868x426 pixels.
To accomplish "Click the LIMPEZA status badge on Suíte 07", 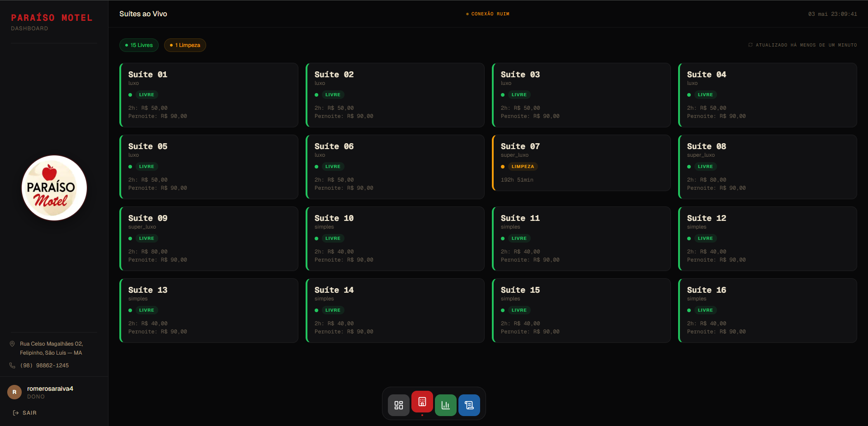I will [523, 167].
